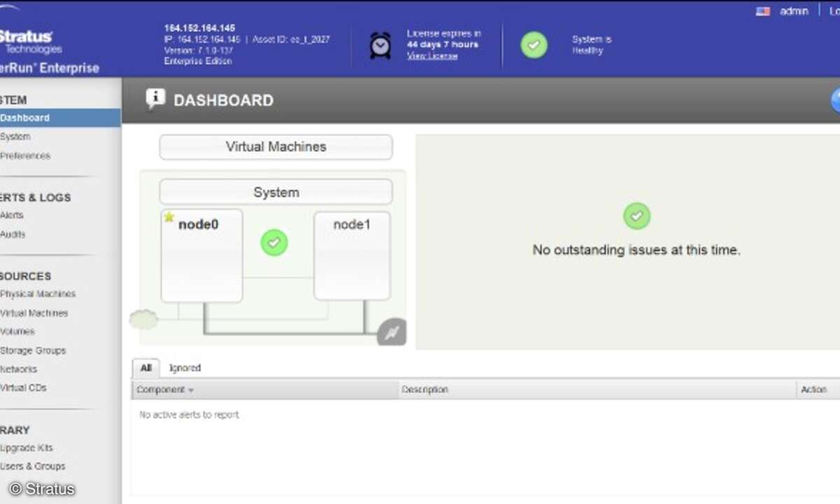Click the Virtual Machines button in the diagram
Image resolution: width=840 pixels, height=504 pixels.
point(276,147)
